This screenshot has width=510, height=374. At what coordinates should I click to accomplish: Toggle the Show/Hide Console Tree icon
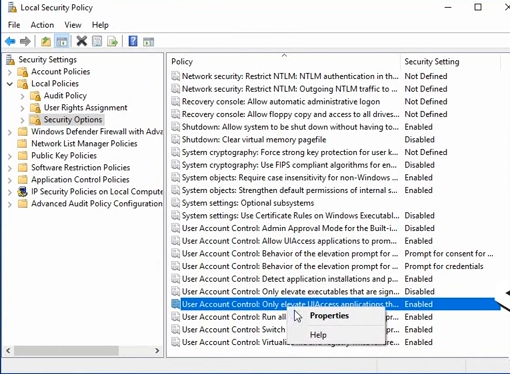pos(62,42)
